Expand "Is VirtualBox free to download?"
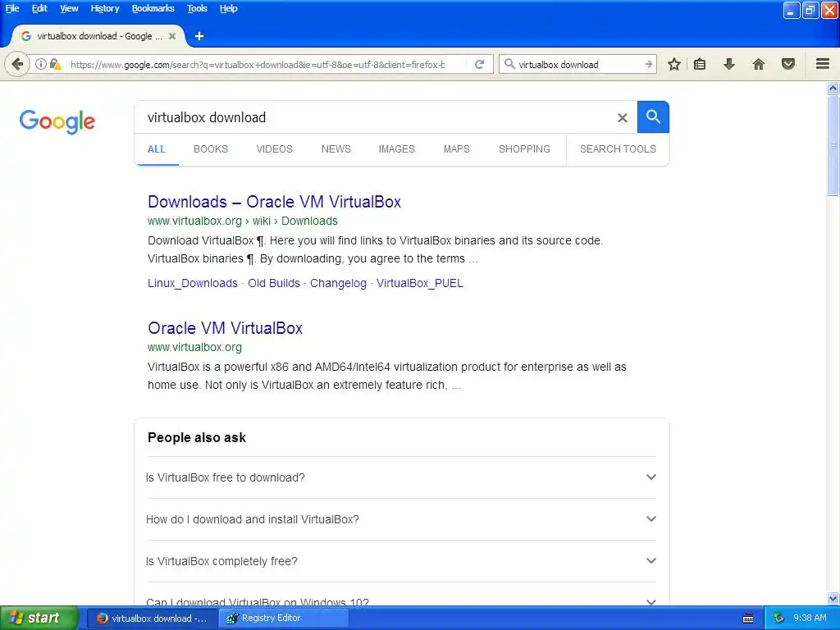 [400, 477]
